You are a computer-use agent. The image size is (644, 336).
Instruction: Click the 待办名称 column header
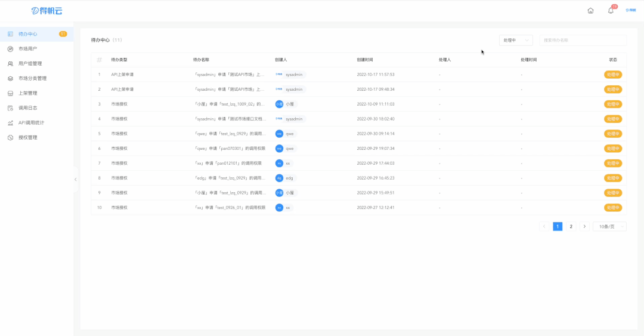(202, 60)
